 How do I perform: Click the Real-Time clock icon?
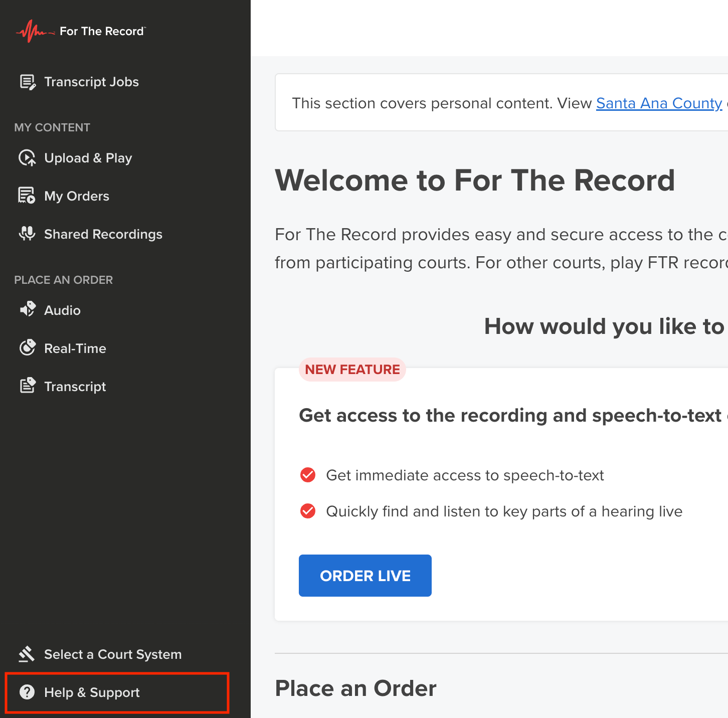click(27, 348)
